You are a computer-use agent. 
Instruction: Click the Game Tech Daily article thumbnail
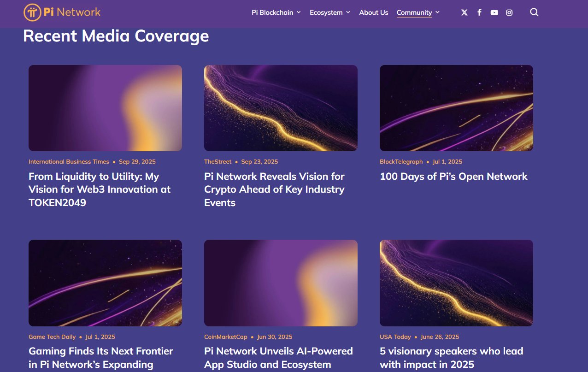coord(105,283)
